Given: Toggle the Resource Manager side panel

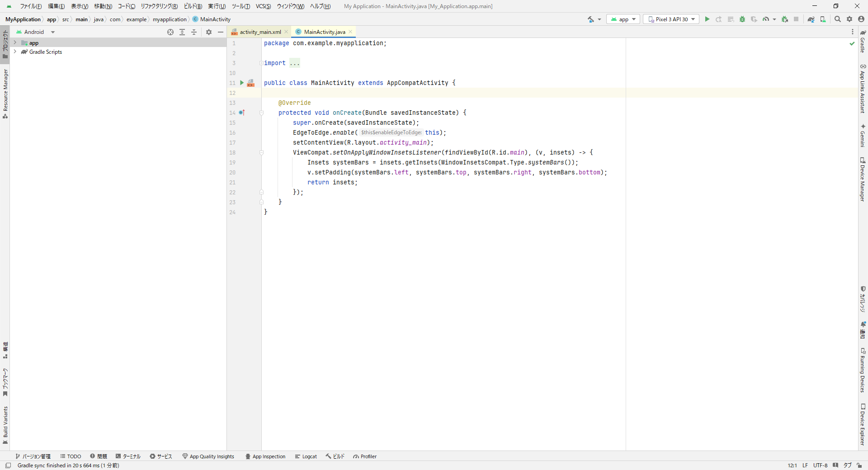Looking at the screenshot, I should (x=5, y=94).
